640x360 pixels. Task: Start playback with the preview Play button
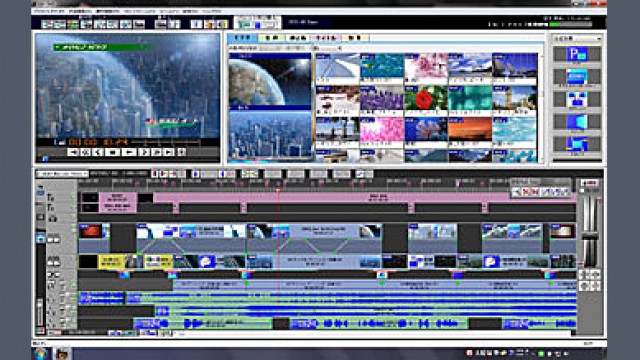click(129, 152)
